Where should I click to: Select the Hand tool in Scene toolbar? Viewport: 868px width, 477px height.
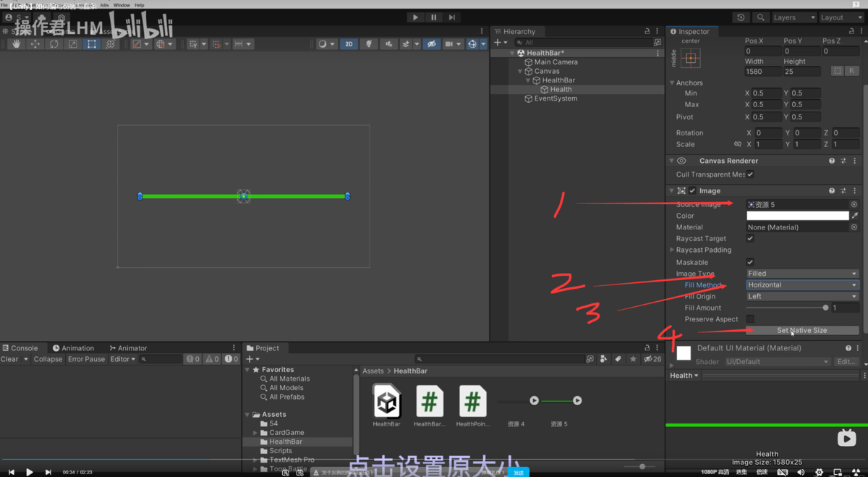[16, 44]
